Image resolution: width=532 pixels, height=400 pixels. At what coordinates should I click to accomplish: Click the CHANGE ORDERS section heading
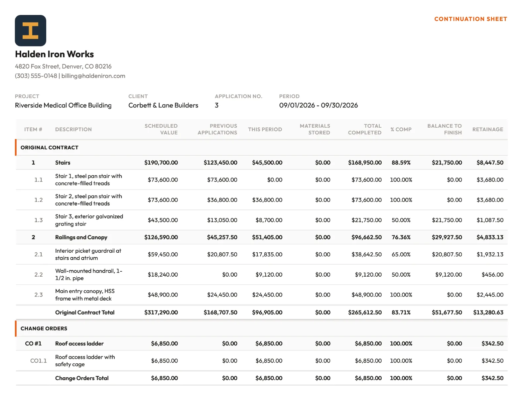[44, 329]
